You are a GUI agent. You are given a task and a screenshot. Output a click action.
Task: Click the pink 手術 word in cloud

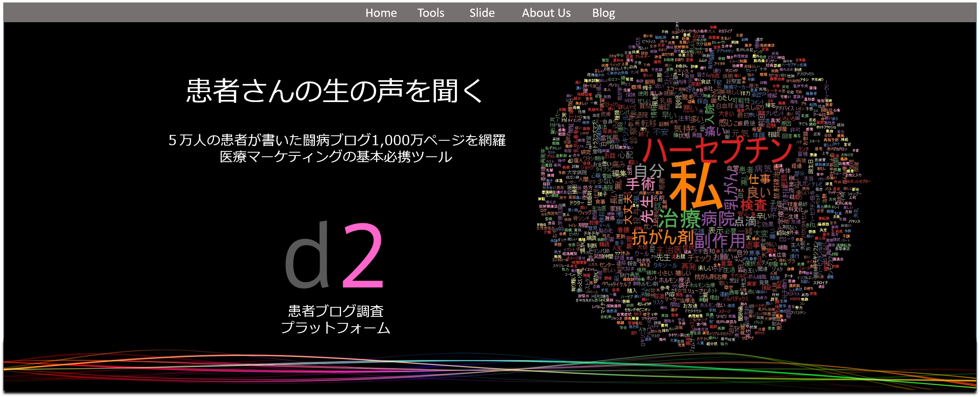pos(641,184)
